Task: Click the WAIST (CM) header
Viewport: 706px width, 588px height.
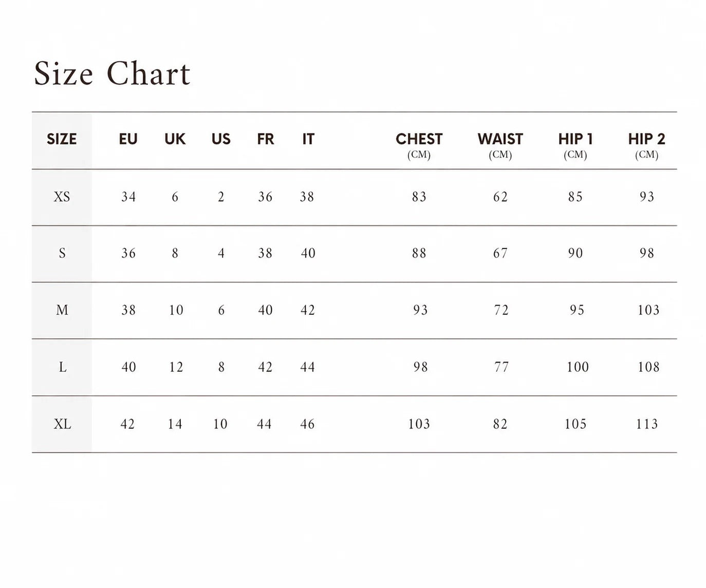Action: point(500,146)
